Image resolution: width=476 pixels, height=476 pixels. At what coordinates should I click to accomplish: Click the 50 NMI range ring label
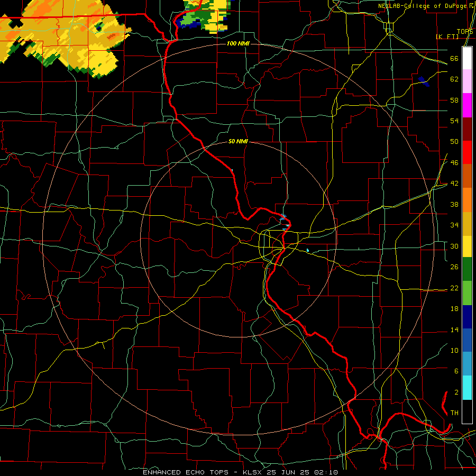pyautogui.click(x=238, y=141)
